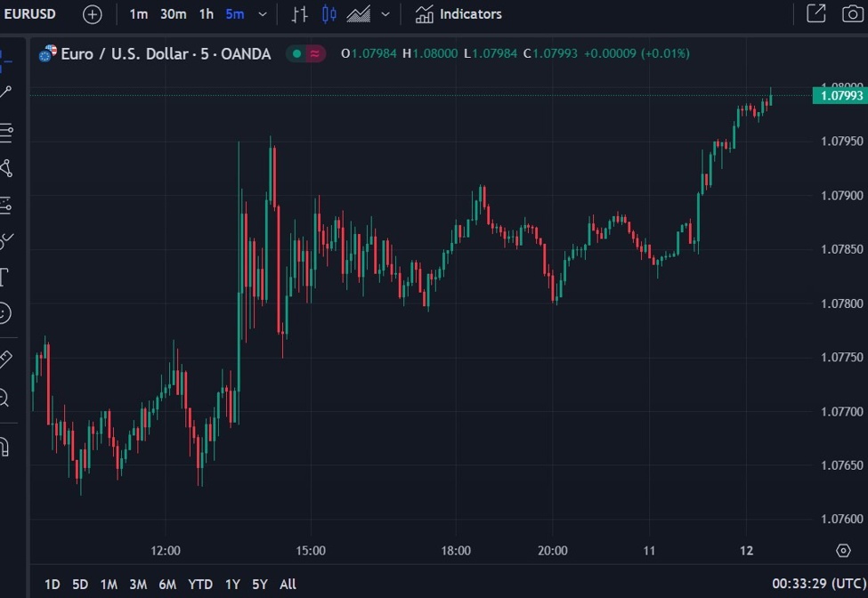The image size is (868, 598).
Task: Open chart settings gear near price axis
Action: [x=843, y=551]
